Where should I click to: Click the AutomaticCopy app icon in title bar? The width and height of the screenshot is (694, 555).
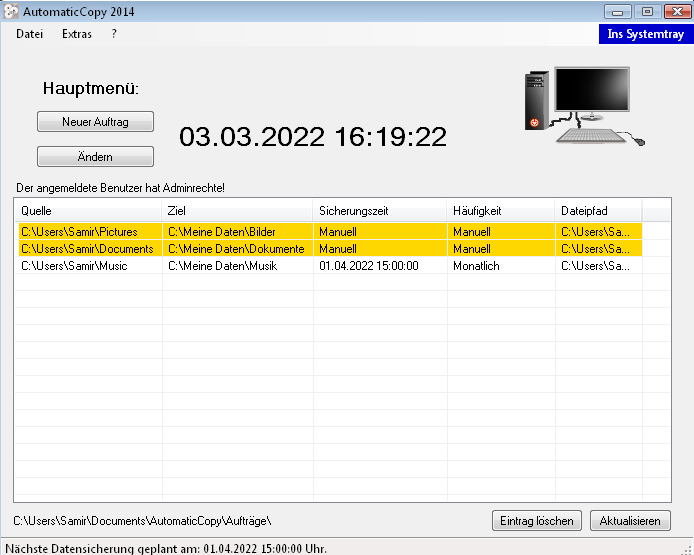pyautogui.click(x=11, y=12)
